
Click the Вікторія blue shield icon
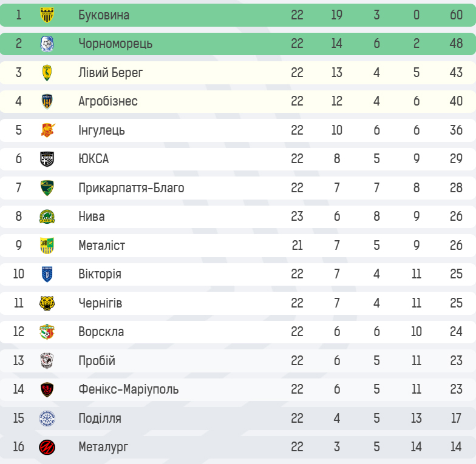(47, 274)
